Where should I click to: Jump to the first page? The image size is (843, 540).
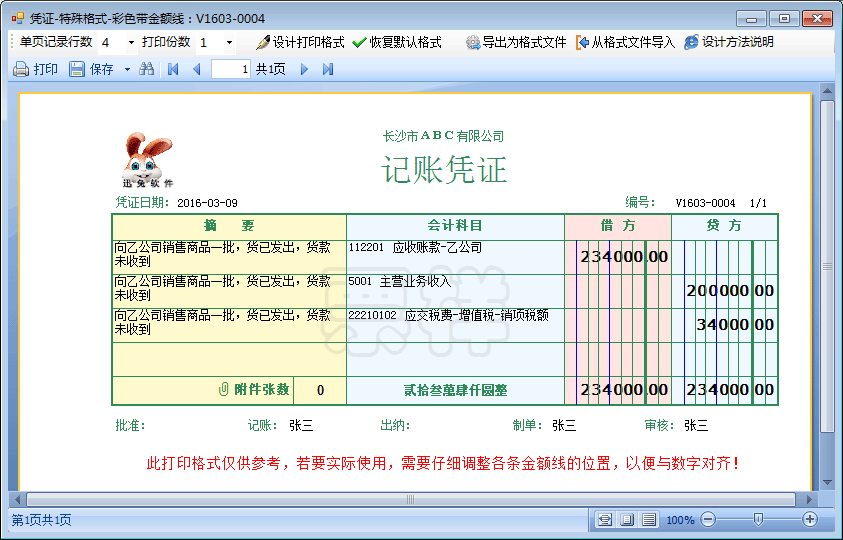click(173, 69)
